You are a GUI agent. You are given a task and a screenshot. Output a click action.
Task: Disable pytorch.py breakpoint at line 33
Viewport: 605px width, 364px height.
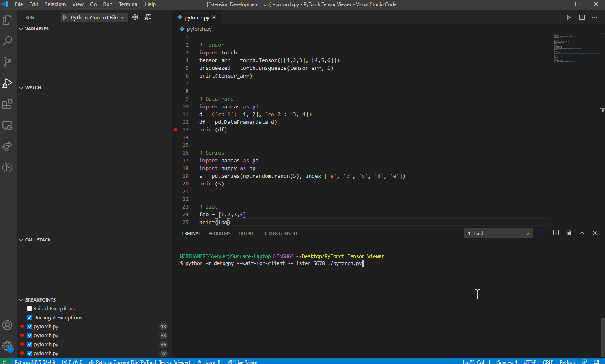coord(30,336)
